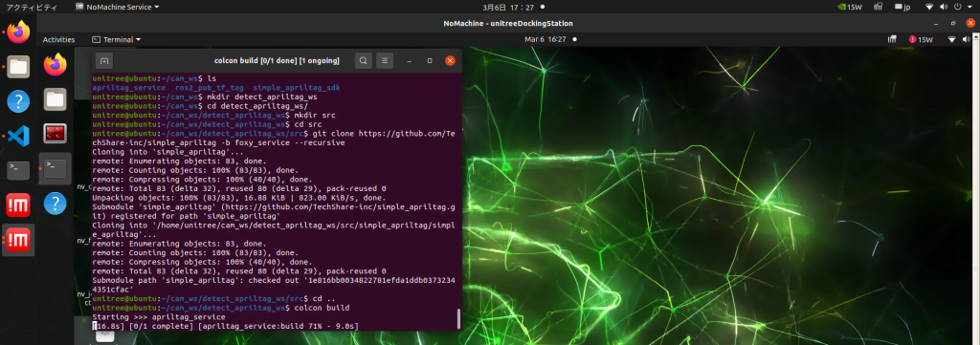Click the terminal title 'colcon build [0/1 done]'
The image size is (980, 345).
coord(277,60)
